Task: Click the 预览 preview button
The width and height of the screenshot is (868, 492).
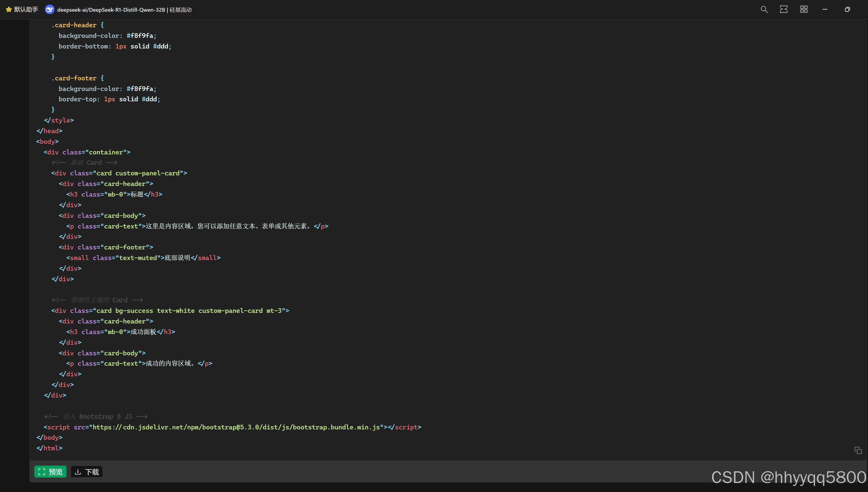Action: (x=50, y=472)
